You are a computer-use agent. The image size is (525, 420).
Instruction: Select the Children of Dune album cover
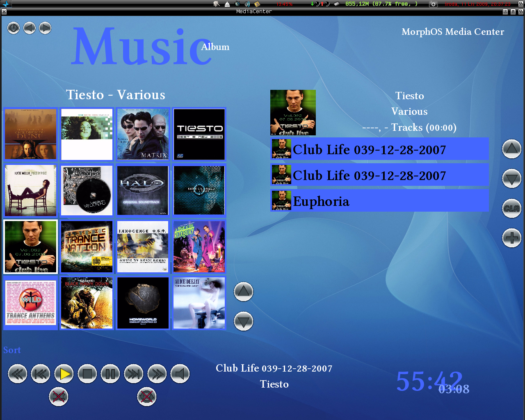click(31, 134)
